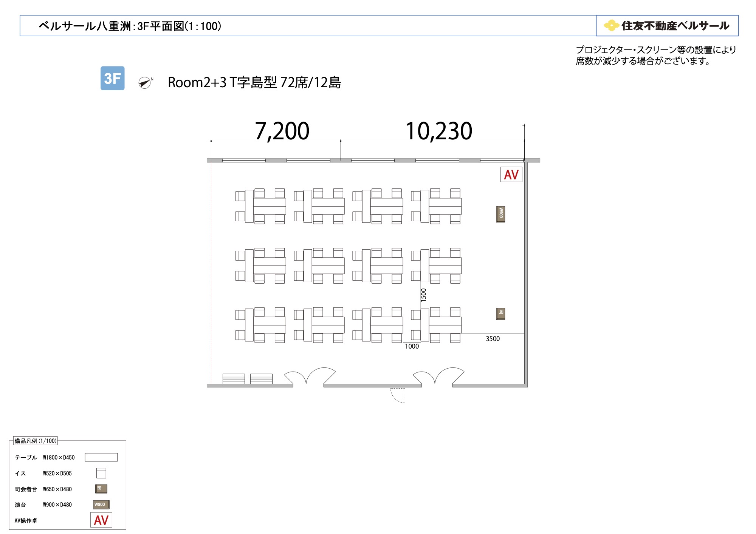This screenshot has width=756, height=534.
Task: Click the heading Room2+3 T字島型 72席/12島
Action: (x=254, y=82)
